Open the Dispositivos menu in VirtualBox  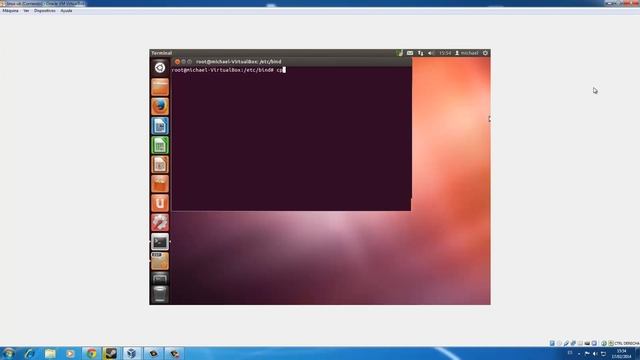[45, 11]
